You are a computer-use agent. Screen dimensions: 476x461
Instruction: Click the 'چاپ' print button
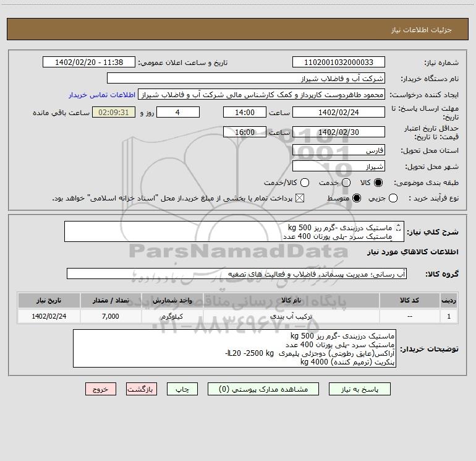point(182,389)
